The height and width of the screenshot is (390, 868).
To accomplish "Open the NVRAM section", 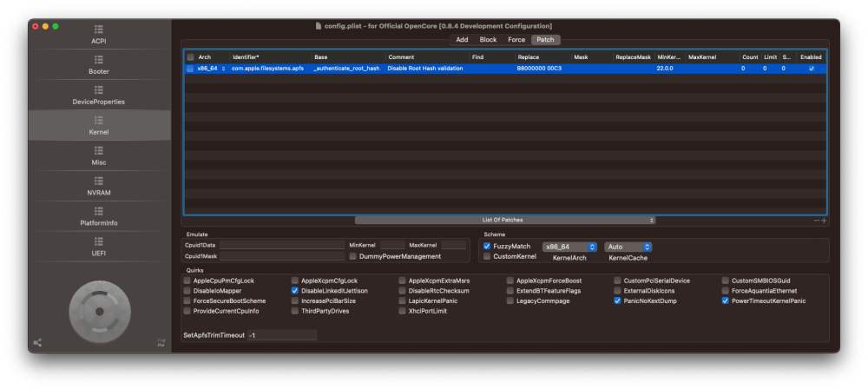I will click(x=99, y=187).
